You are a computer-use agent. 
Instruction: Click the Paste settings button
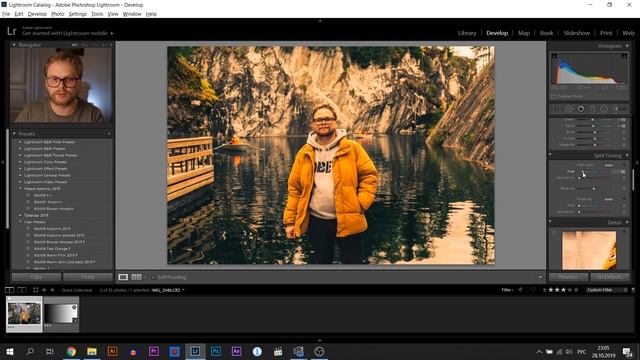88,277
